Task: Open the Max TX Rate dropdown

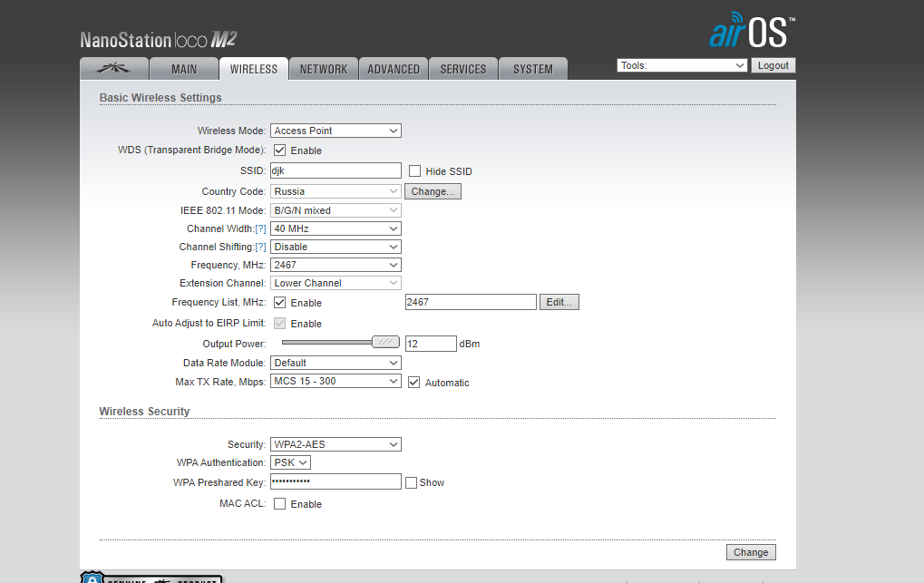Action: [336, 382]
